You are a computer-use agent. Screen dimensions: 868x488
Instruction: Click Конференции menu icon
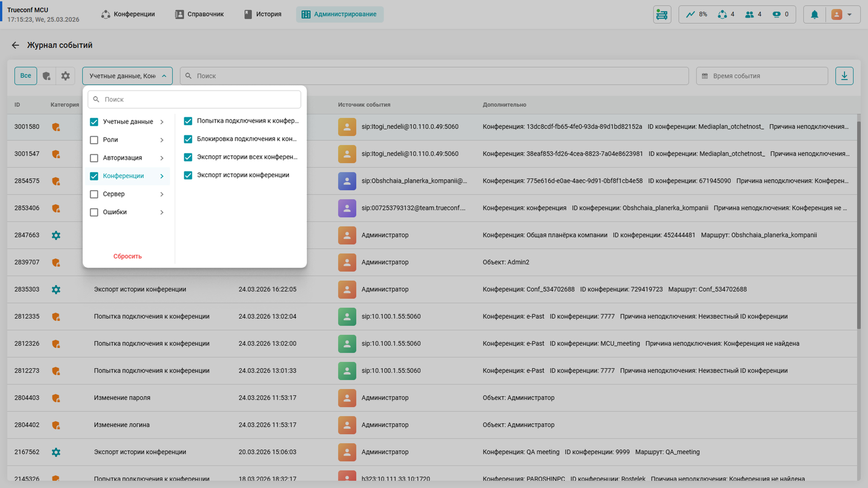click(106, 14)
